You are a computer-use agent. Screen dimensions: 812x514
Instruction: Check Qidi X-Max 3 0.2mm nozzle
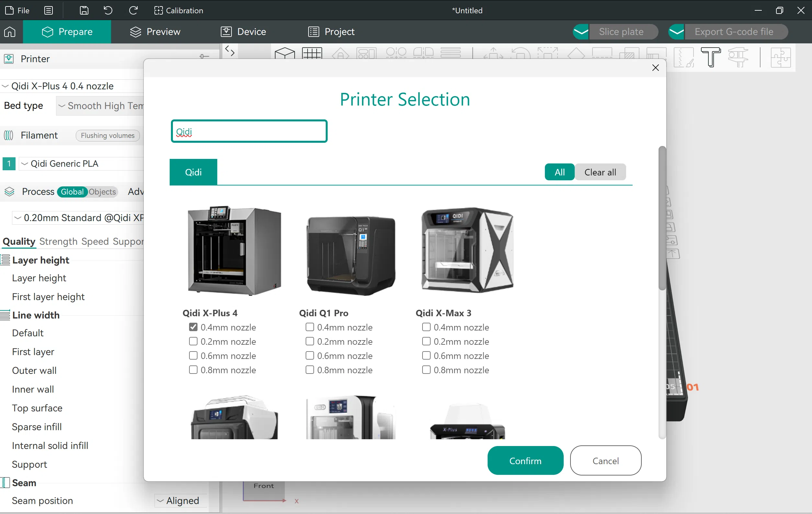(426, 341)
